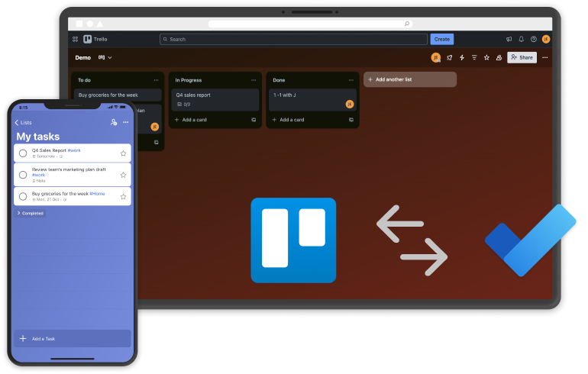Star the Buy groceries for the week task
Viewport: 588px width, 374px height.
(x=123, y=196)
